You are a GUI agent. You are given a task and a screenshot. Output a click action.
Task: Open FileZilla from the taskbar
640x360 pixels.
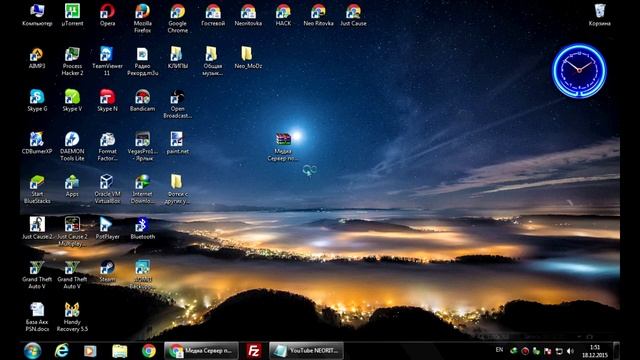[253, 351]
